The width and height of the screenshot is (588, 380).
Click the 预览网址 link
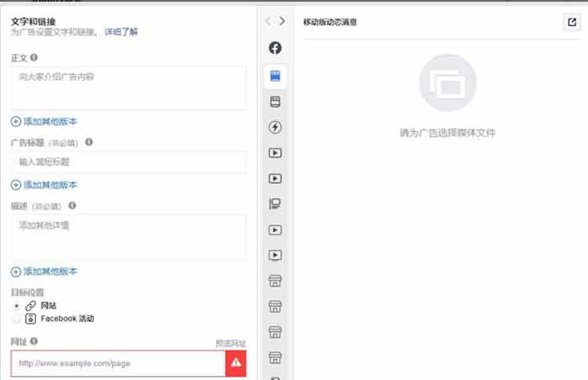(230, 343)
